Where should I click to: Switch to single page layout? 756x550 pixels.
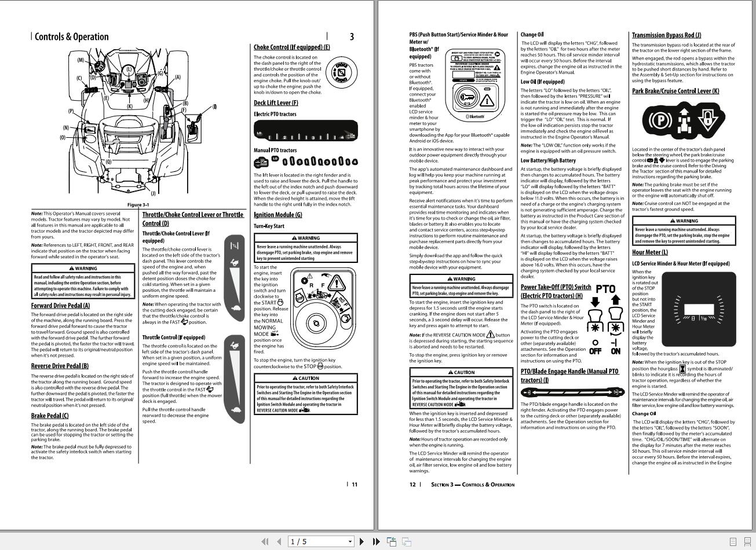point(733,542)
